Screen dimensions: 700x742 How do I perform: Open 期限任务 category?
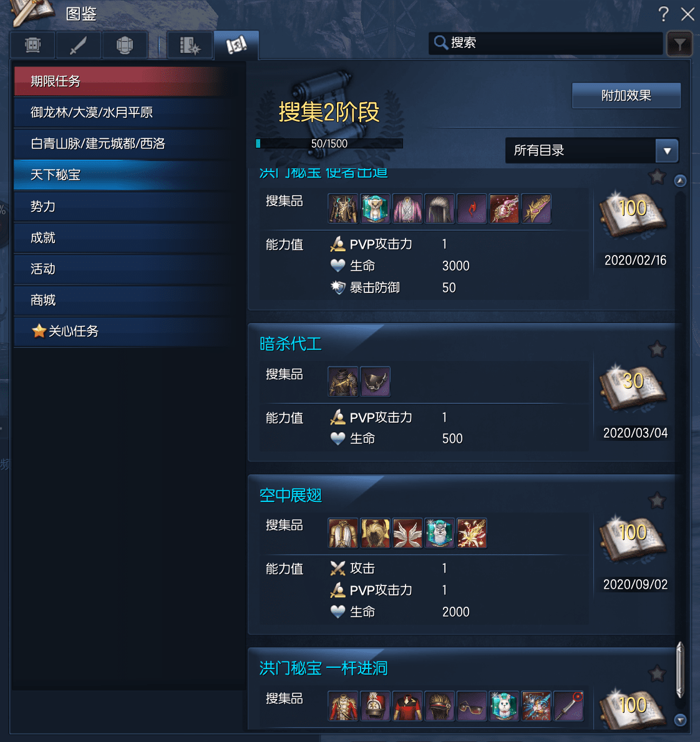pos(129,82)
